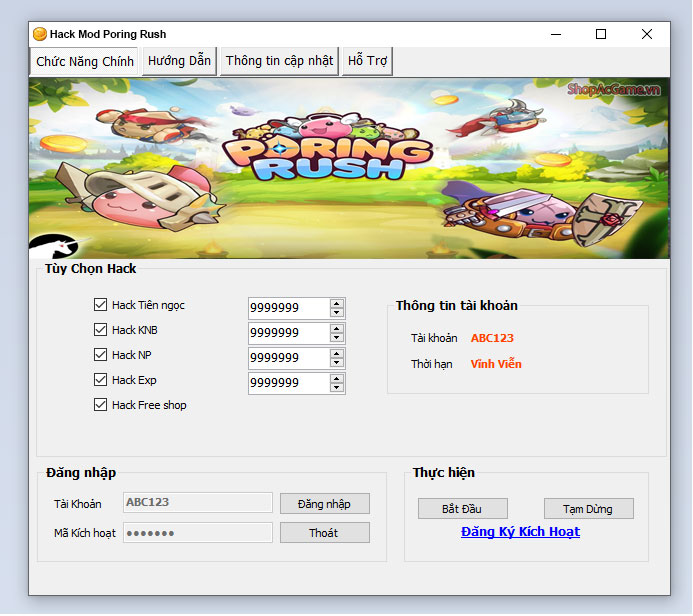The image size is (693, 616).
Task: Click the Tài Khoản input field
Action: tap(198, 503)
